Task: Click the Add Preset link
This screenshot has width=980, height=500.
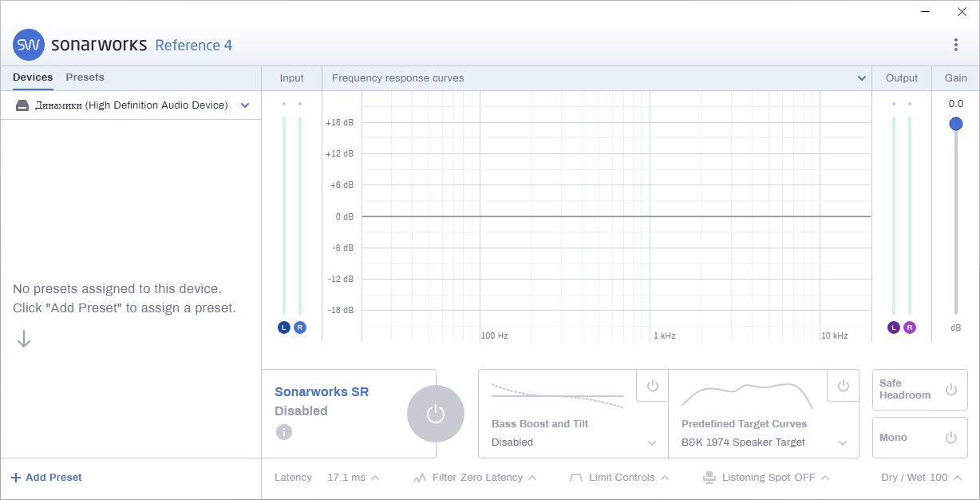Action: pyautogui.click(x=53, y=478)
